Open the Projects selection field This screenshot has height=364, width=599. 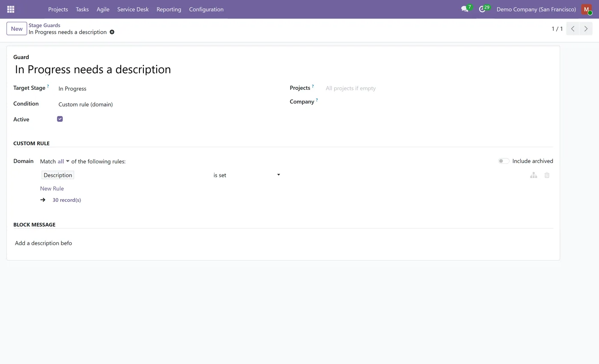tap(439, 88)
